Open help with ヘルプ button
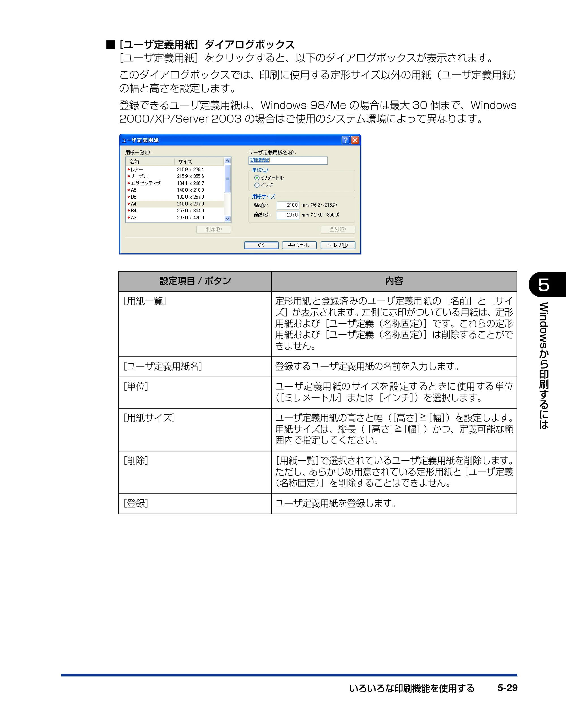 click(x=338, y=245)
